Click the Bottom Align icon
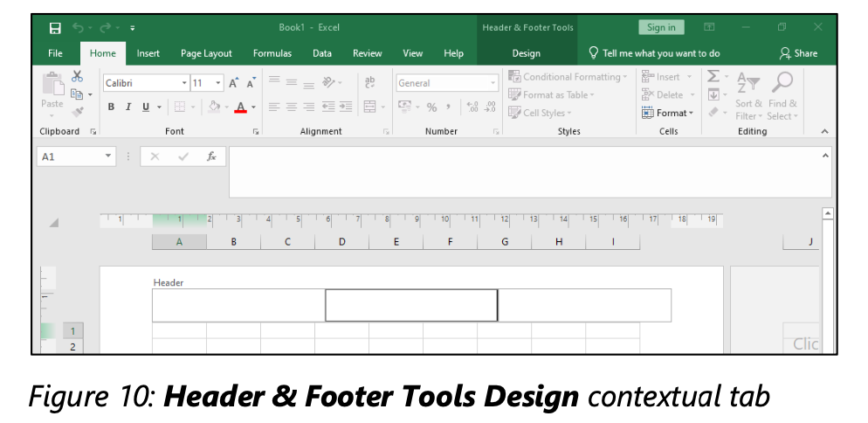868x423 pixels. pos(309,84)
